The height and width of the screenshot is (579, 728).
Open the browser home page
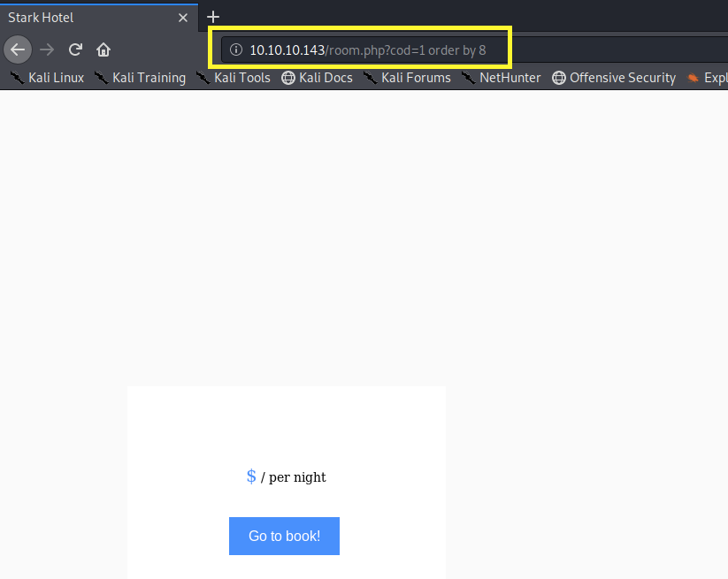point(103,50)
